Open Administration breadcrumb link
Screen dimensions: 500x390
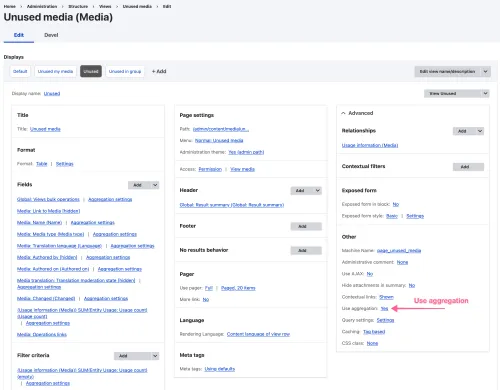(42, 6)
